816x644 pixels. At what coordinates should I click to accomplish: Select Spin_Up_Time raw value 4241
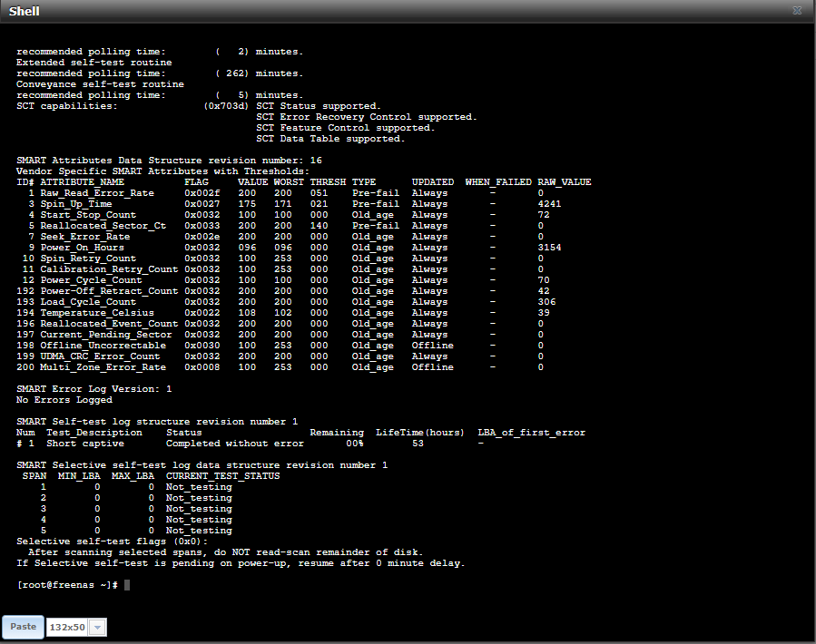point(549,204)
